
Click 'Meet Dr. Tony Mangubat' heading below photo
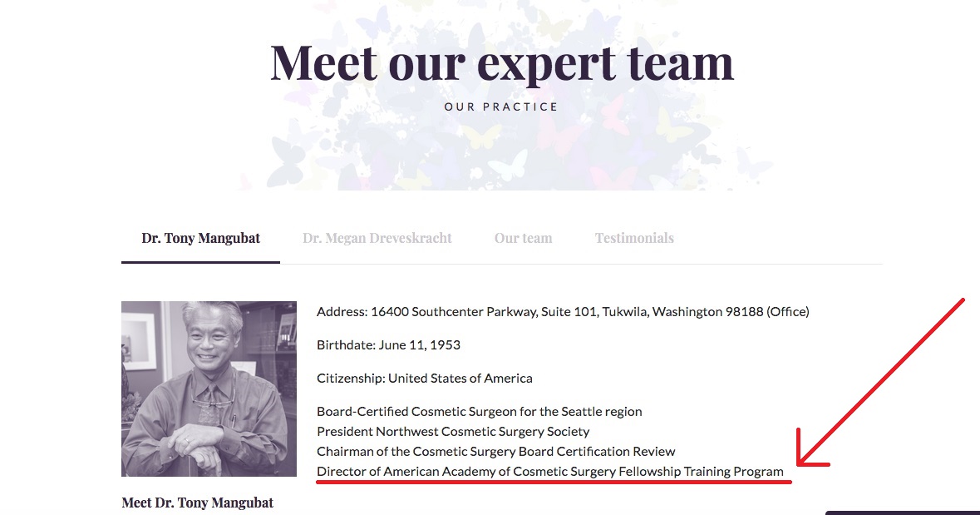click(x=198, y=503)
